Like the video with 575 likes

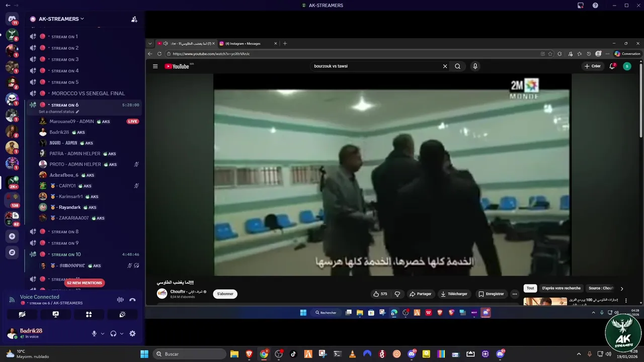point(380,294)
